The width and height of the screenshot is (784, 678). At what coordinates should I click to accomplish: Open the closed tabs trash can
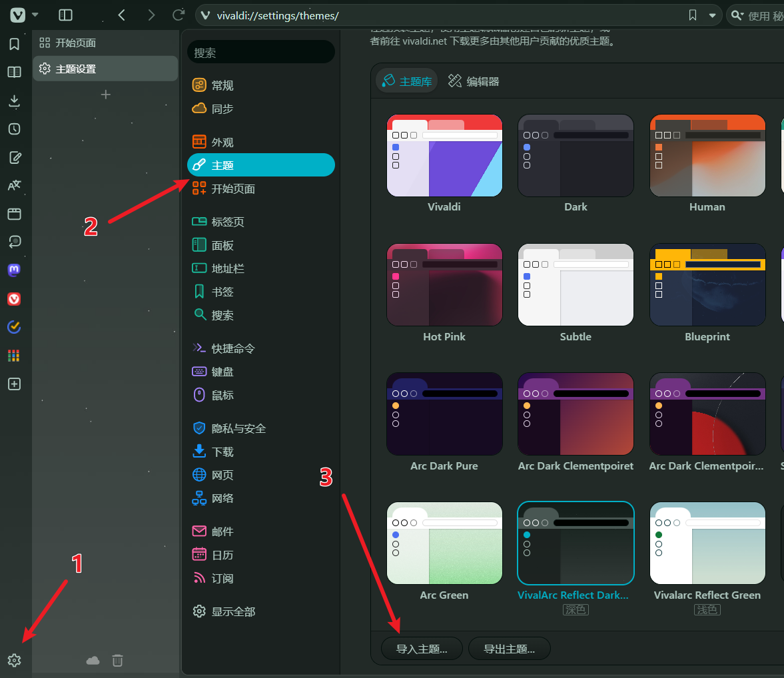117,661
